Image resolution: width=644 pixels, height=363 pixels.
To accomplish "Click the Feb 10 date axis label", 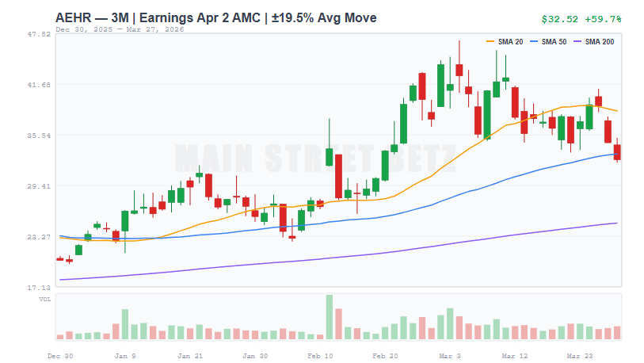I will point(320,356).
